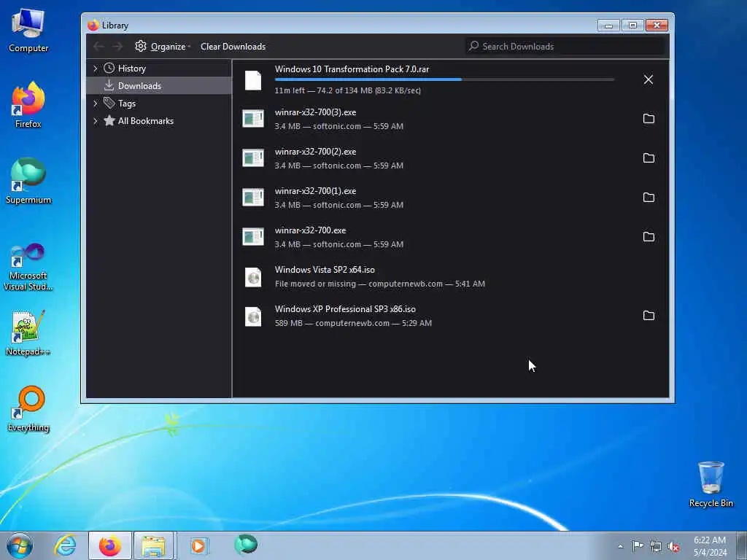Screen dimensions: 747x560
Task: Show hidden system tray icons
Action: (x=620, y=546)
